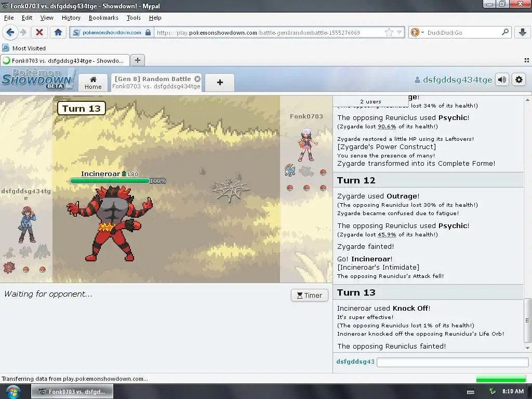This screenshot has width=532, height=399.
Task: Click the 'Zygarde fainted!' log line
Action: 365,246
